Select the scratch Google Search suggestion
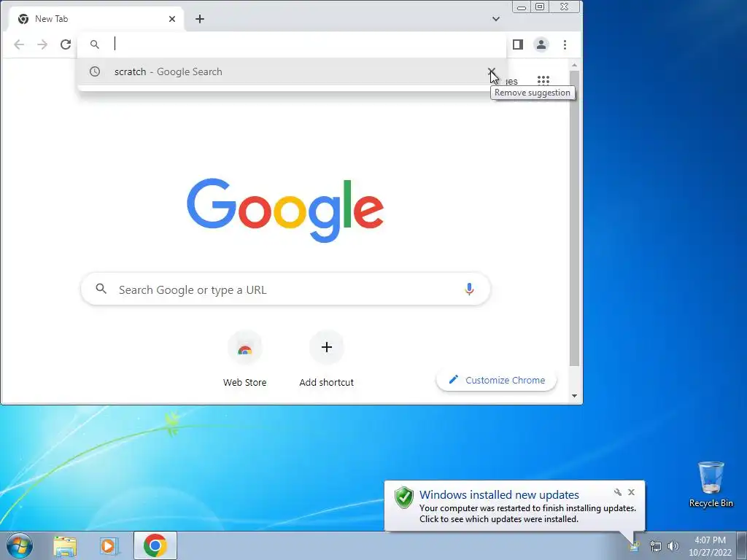The width and height of the screenshot is (747, 560). pos(292,72)
